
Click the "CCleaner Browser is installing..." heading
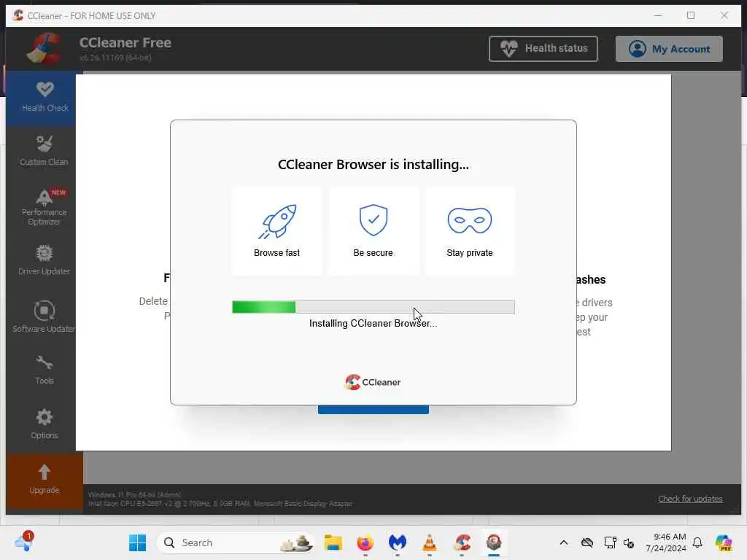[373, 165]
